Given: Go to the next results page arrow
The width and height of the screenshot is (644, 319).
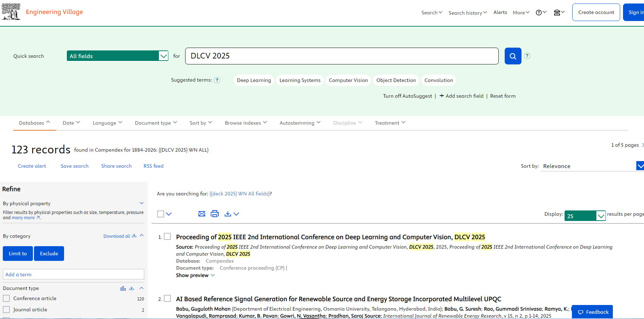Looking at the screenshot, I should coord(643,145).
